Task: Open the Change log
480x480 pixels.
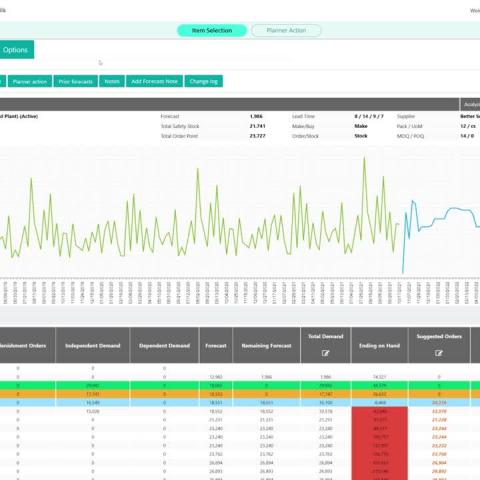Action: [204, 81]
